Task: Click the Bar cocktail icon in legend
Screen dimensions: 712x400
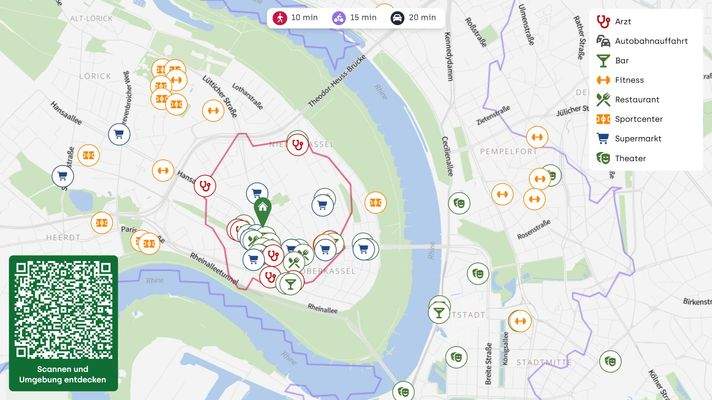Action: (x=603, y=60)
